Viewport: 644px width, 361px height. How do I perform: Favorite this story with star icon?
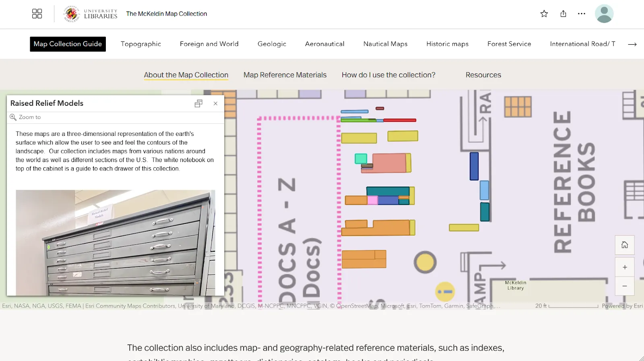click(x=544, y=14)
